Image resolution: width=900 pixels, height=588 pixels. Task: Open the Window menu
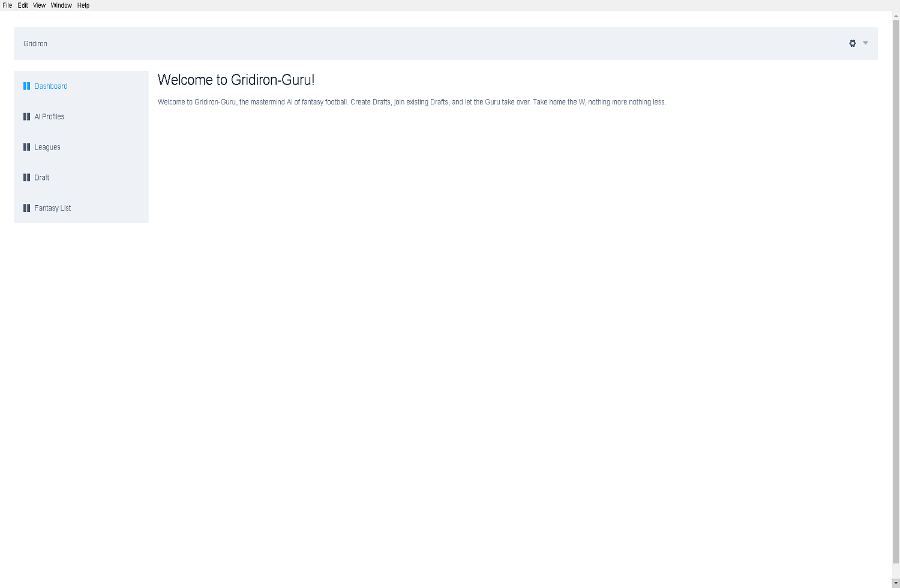tap(61, 5)
